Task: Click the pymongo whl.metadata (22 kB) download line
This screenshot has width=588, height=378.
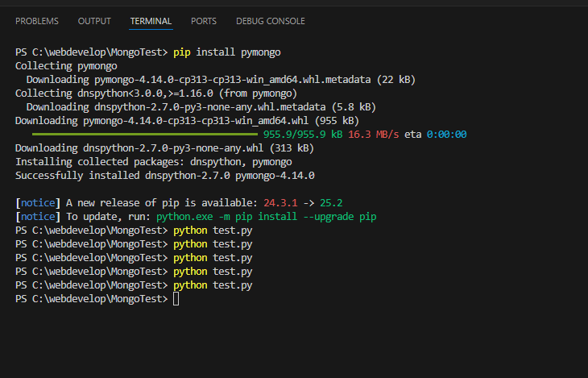Action: (221, 80)
